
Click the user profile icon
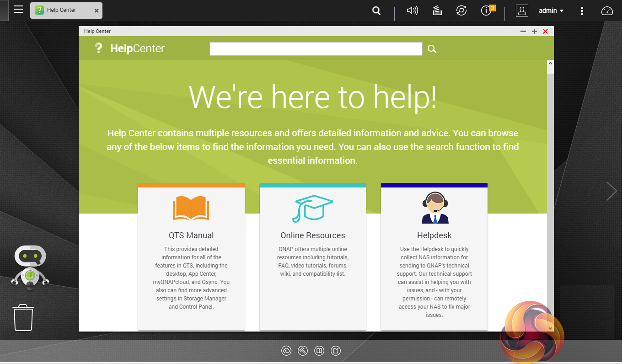coord(522,11)
